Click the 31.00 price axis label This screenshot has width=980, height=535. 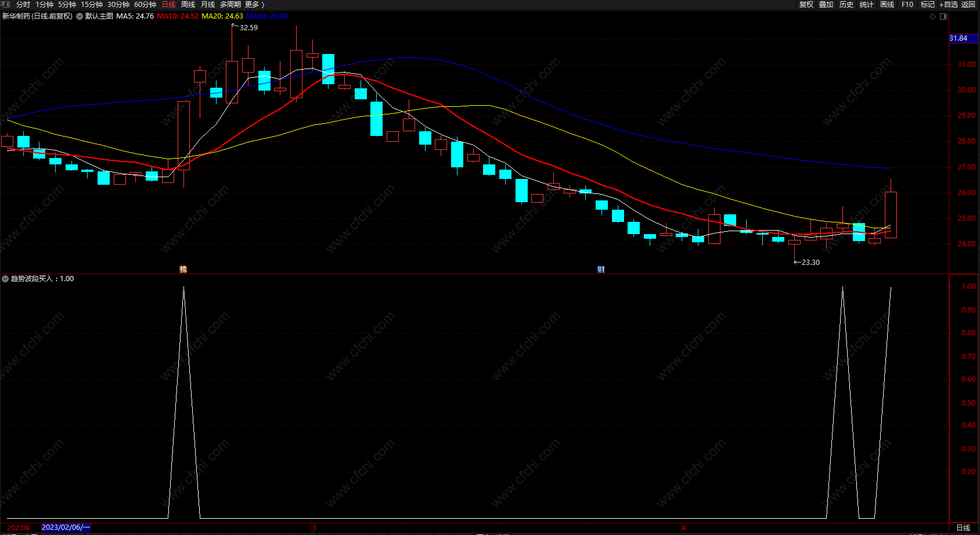coord(966,64)
